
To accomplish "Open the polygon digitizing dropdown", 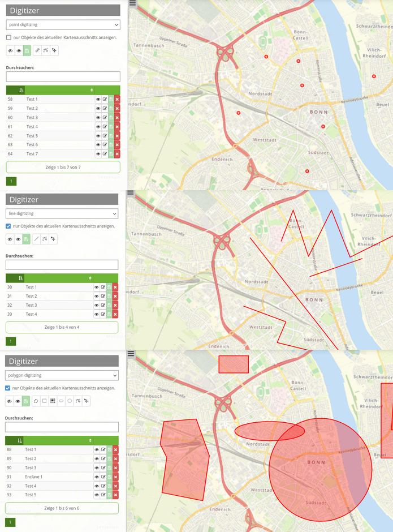I will [x=62, y=375].
